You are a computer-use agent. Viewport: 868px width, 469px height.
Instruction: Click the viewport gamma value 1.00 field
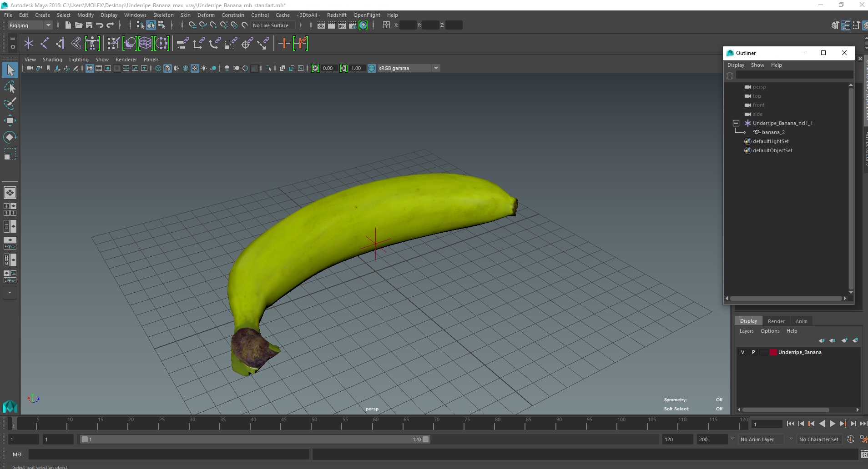[357, 68]
